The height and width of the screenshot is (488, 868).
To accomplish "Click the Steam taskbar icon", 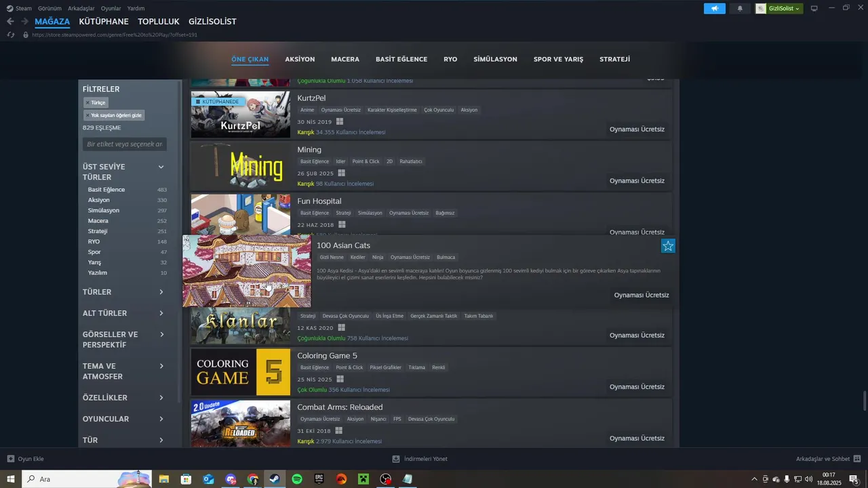I will click(x=275, y=479).
